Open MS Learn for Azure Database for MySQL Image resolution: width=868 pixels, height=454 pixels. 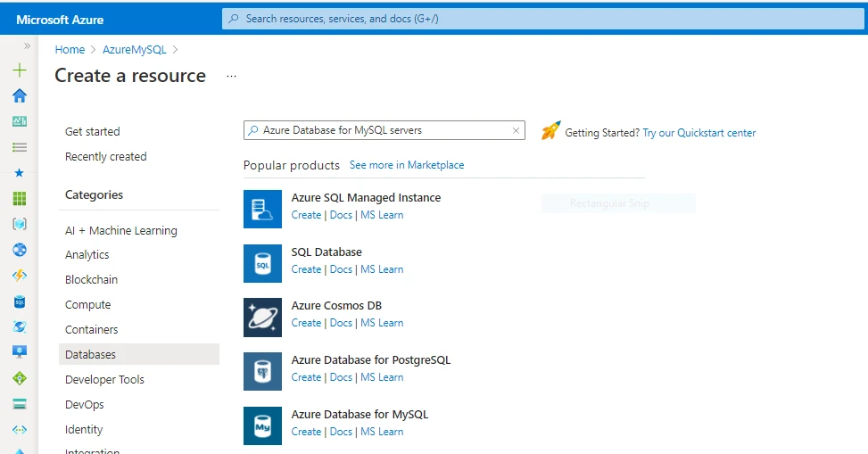coord(382,432)
